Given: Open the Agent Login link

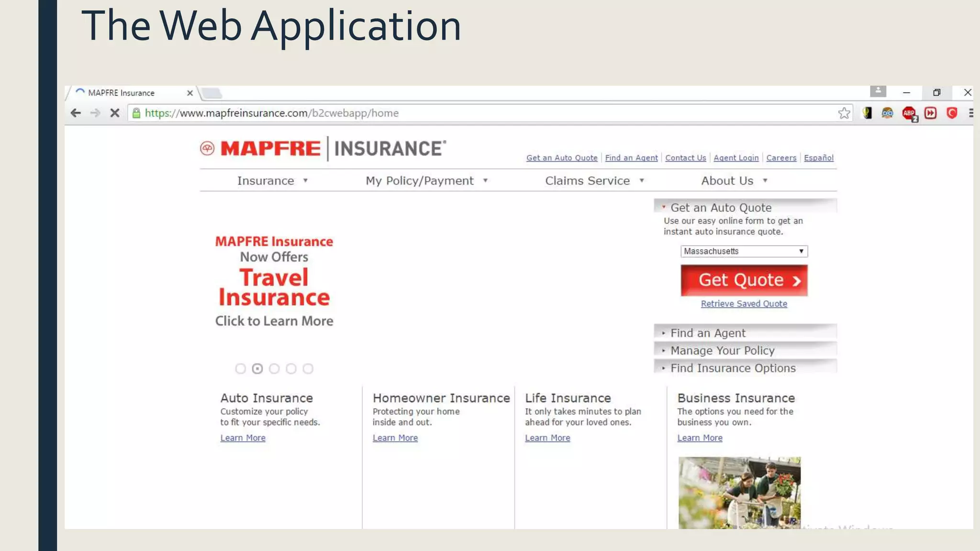Looking at the screenshot, I should pyautogui.click(x=736, y=158).
